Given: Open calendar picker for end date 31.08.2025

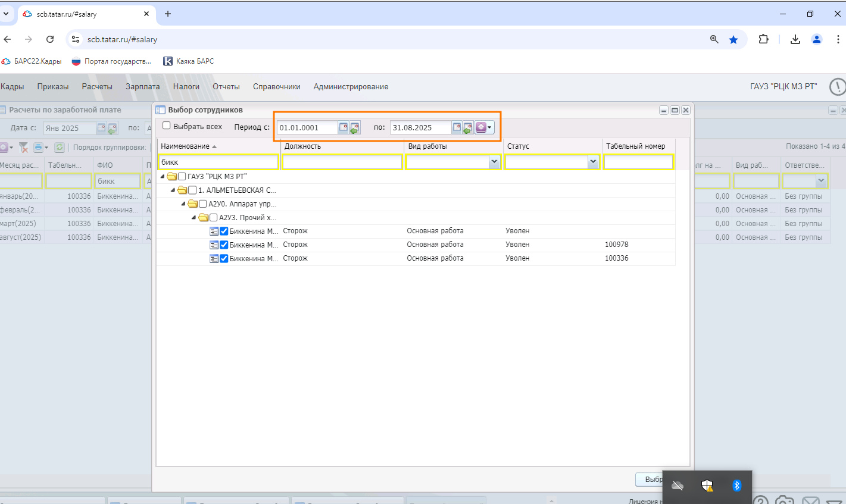Looking at the screenshot, I should [x=457, y=127].
